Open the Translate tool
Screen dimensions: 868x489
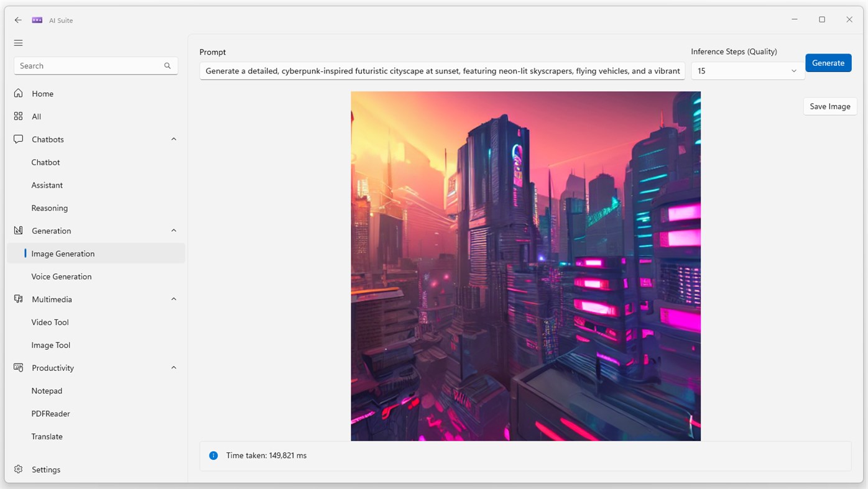47,436
